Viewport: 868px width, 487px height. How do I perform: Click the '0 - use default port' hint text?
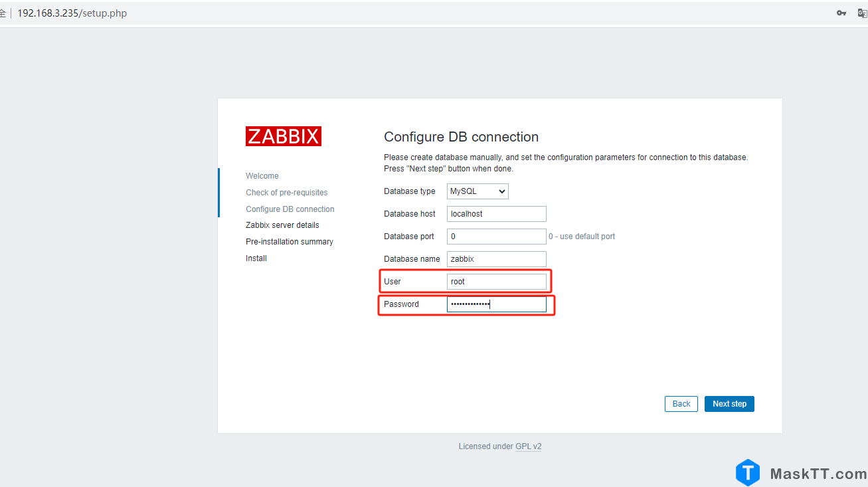click(x=582, y=237)
